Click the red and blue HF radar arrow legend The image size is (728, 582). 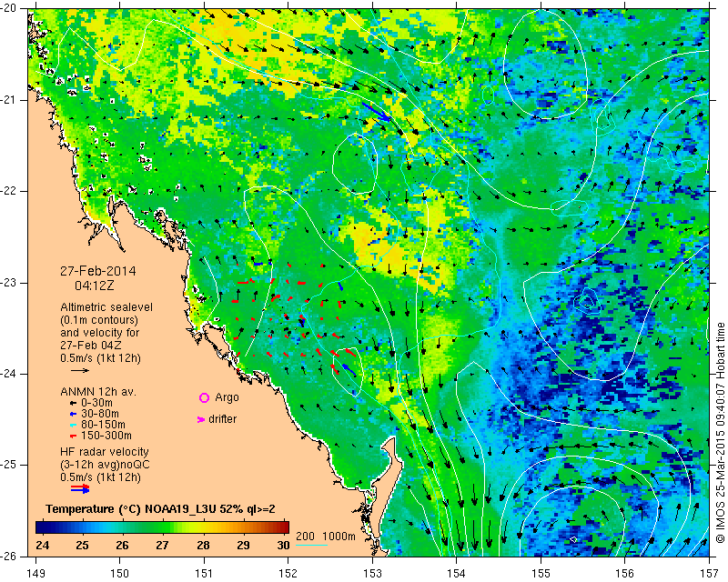(80, 488)
